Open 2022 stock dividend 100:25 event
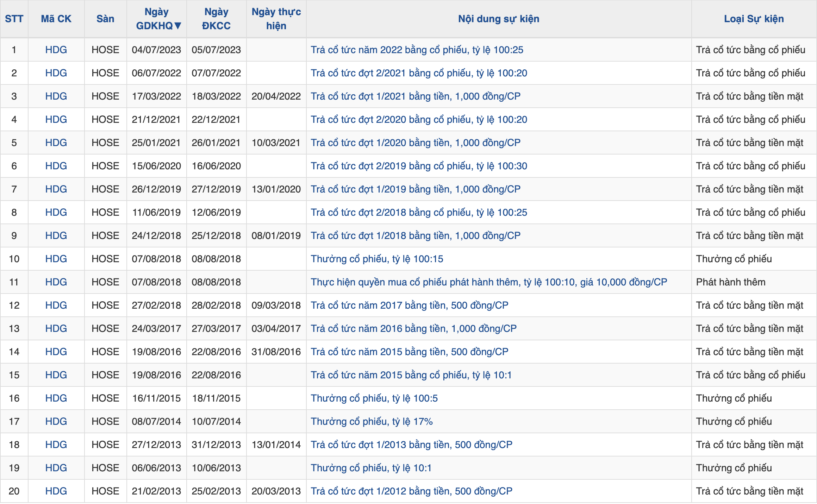Viewport: 817px width, 504px height. point(417,50)
